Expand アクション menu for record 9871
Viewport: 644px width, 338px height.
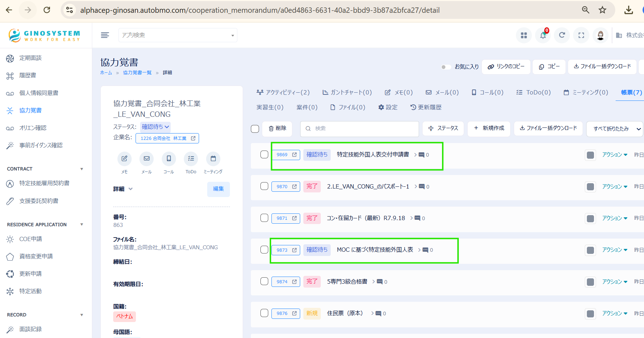[615, 218]
